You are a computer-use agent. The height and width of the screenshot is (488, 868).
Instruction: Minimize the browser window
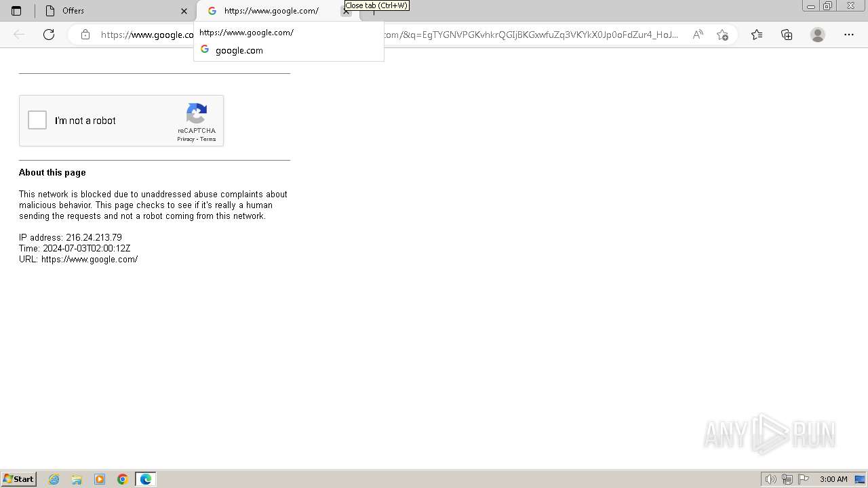(810, 6)
